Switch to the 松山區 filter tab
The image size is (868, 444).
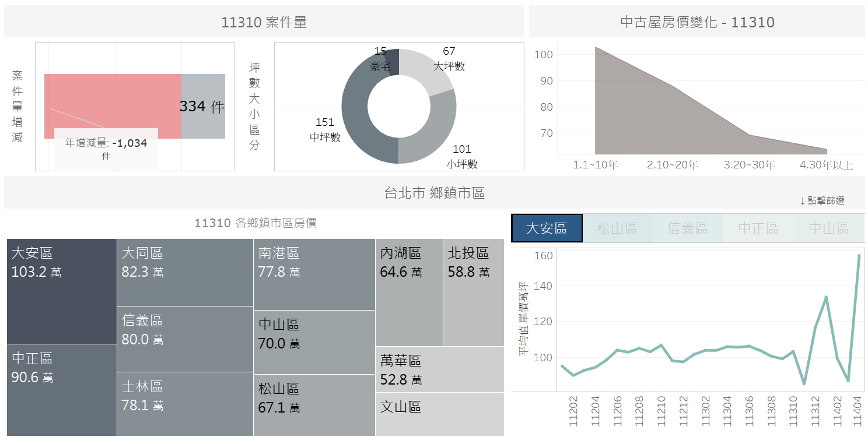[618, 228]
